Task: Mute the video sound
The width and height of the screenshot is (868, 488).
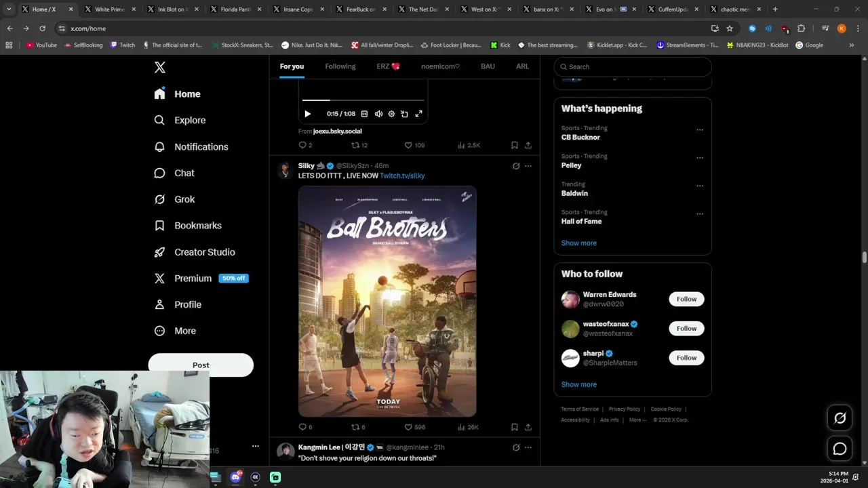Action: pyautogui.click(x=378, y=114)
